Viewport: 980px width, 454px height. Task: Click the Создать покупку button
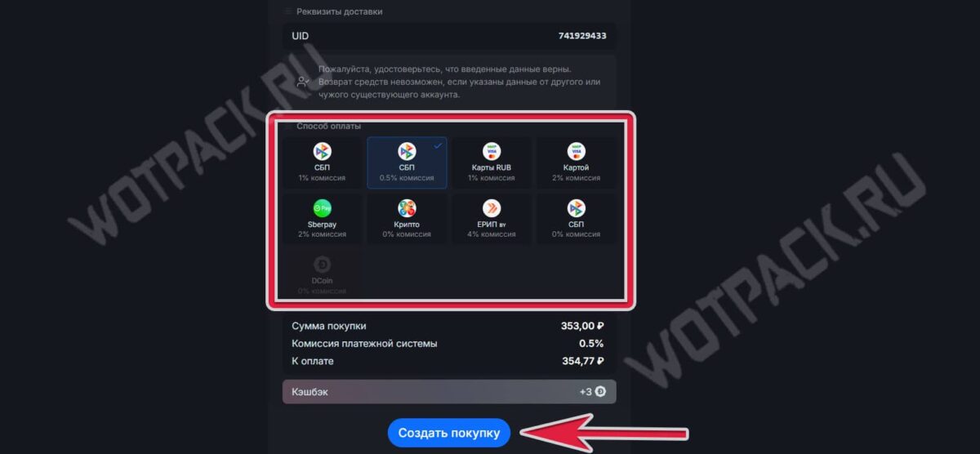point(448,433)
